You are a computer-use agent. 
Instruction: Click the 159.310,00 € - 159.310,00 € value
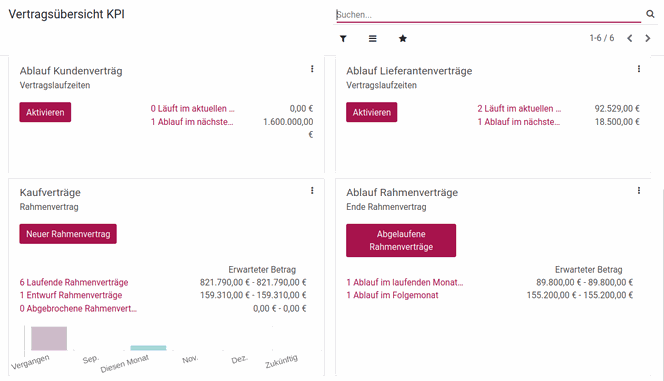pos(253,295)
